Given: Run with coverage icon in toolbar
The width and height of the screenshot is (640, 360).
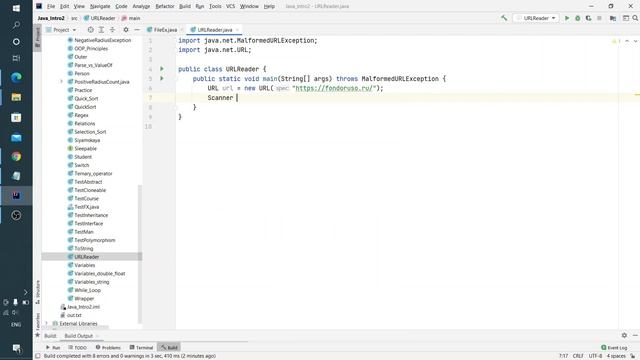Looking at the screenshot, I should (x=588, y=18).
